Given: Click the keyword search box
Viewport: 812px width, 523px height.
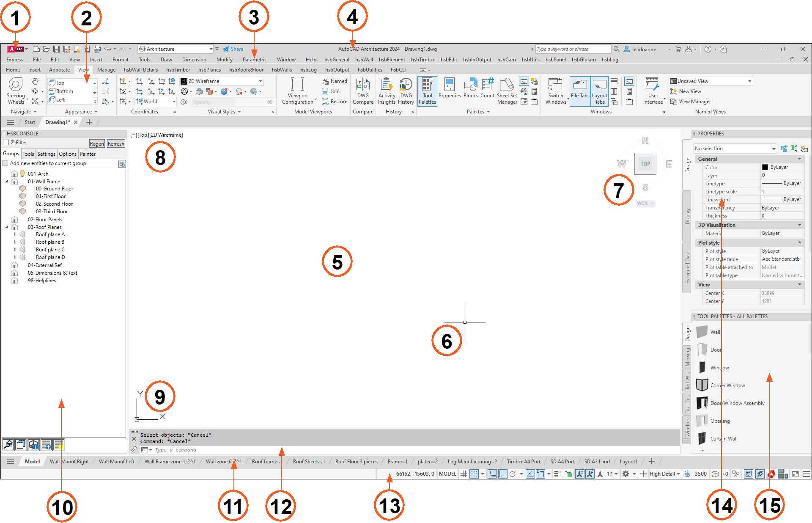Looking at the screenshot, I should tap(573, 49).
